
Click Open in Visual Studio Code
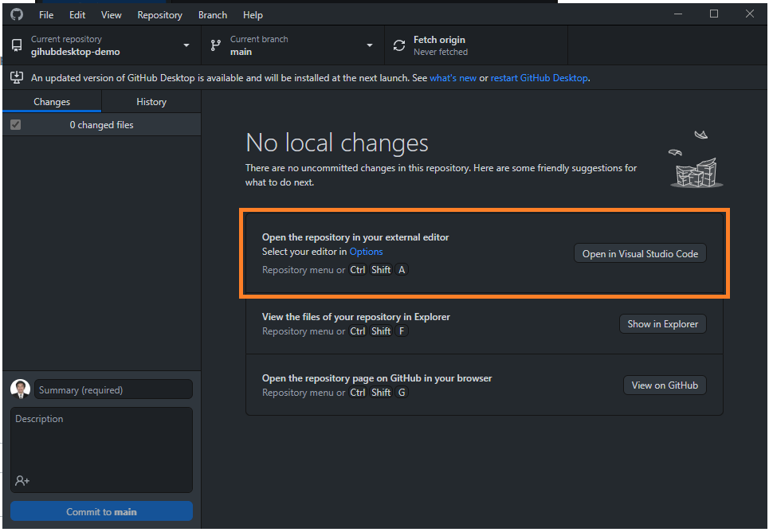[x=640, y=253]
